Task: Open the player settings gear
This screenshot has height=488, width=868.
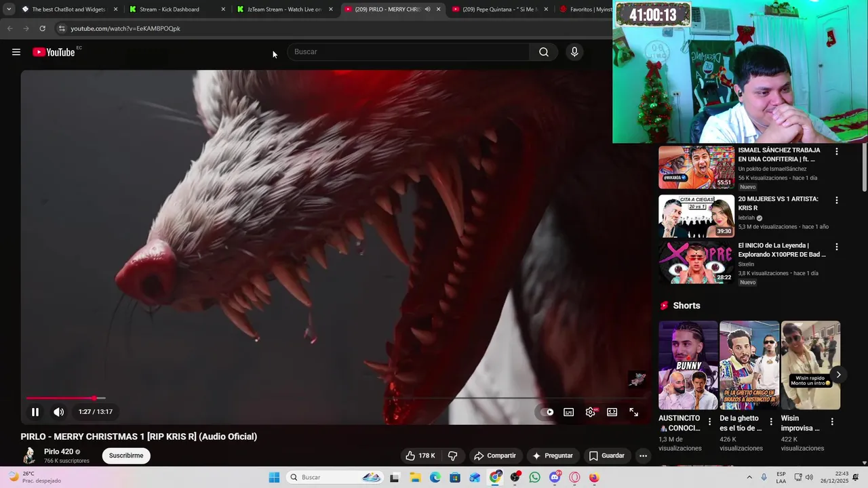Action: click(591, 411)
